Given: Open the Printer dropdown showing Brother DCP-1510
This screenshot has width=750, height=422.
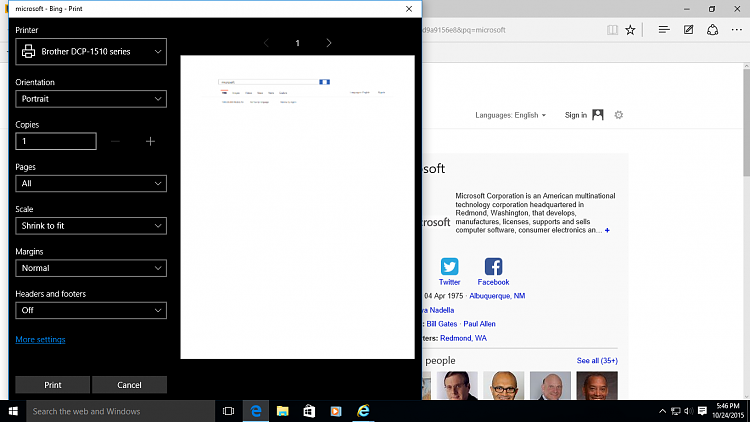Looking at the screenshot, I should (x=91, y=52).
